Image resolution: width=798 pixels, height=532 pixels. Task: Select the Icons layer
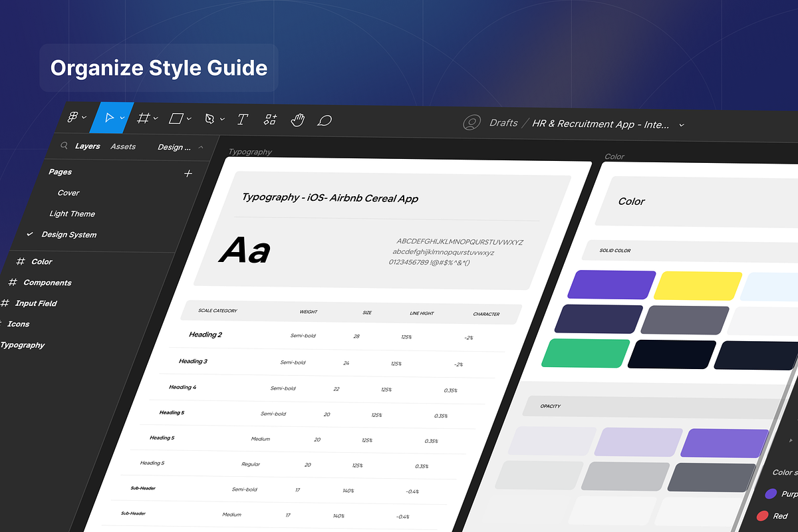(x=18, y=324)
